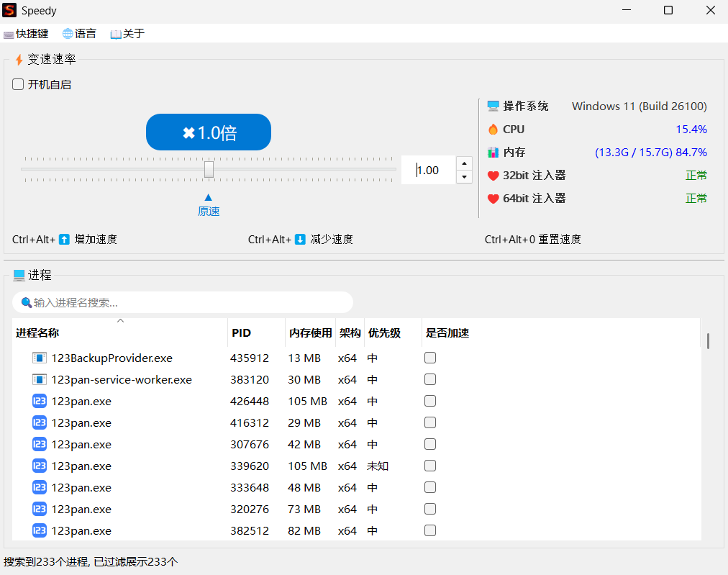Viewport: 728px width, 575px height.
Task: Open the 关于 menu
Action: pyautogui.click(x=127, y=33)
